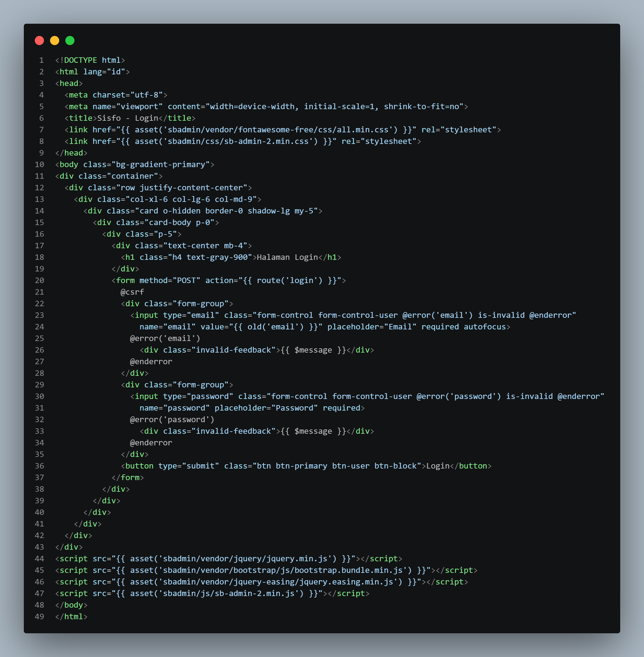Click the button type="submit" line
The width and height of the screenshot is (644, 657).
tap(306, 466)
